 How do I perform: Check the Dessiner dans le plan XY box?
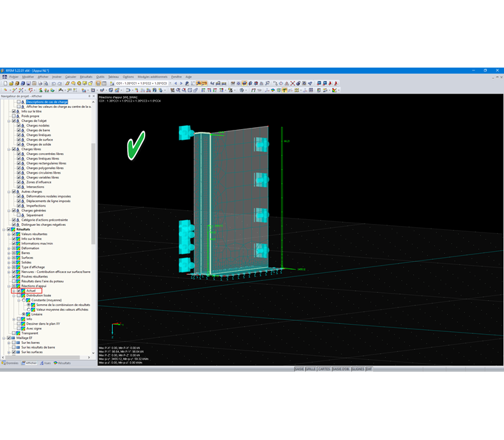pos(19,324)
